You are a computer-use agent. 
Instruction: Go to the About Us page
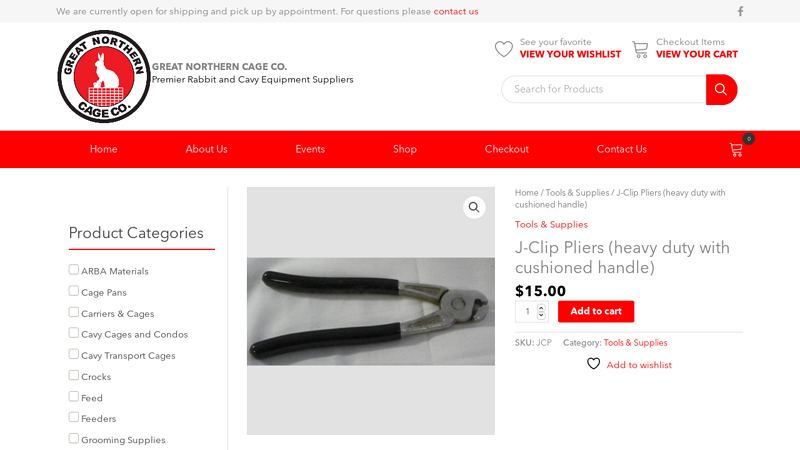click(206, 149)
